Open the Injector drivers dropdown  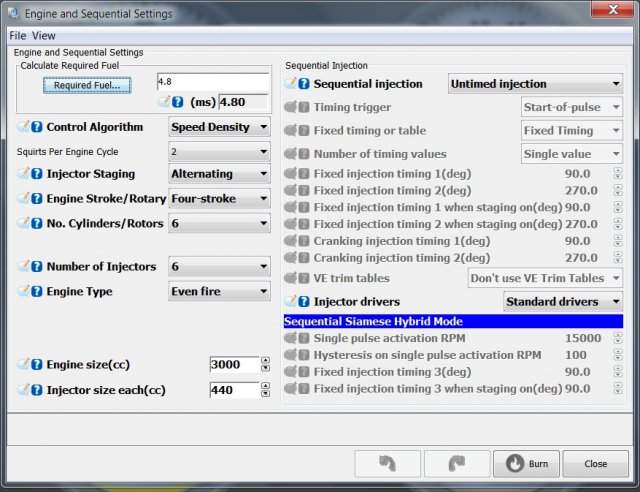click(x=562, y=302)
